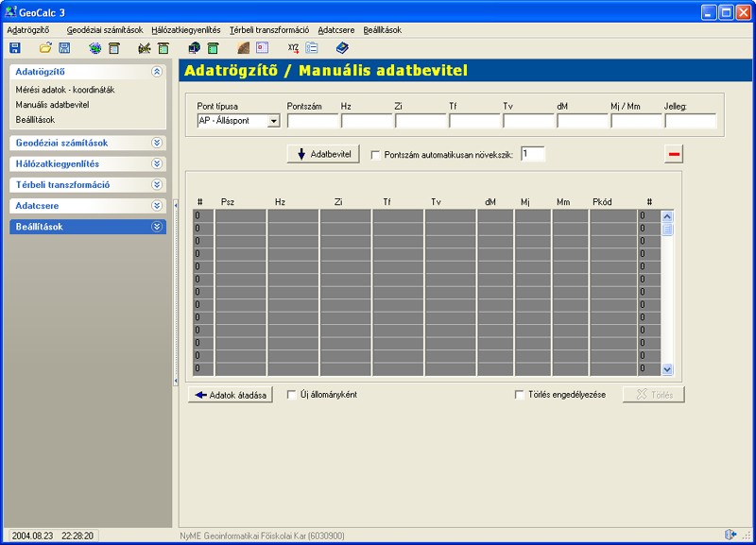Click the red minus remove button
This screenshot has height=545, width=756.
tap(674, 154)
